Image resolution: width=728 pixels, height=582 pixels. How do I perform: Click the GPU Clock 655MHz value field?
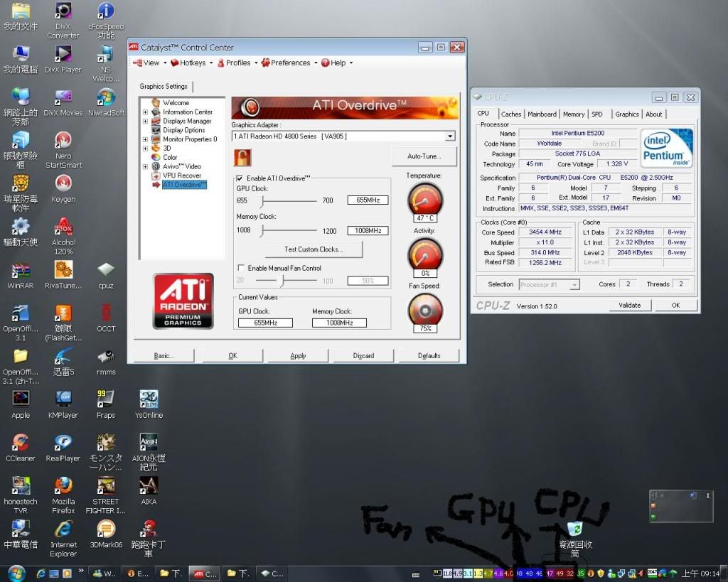(368, 200)
